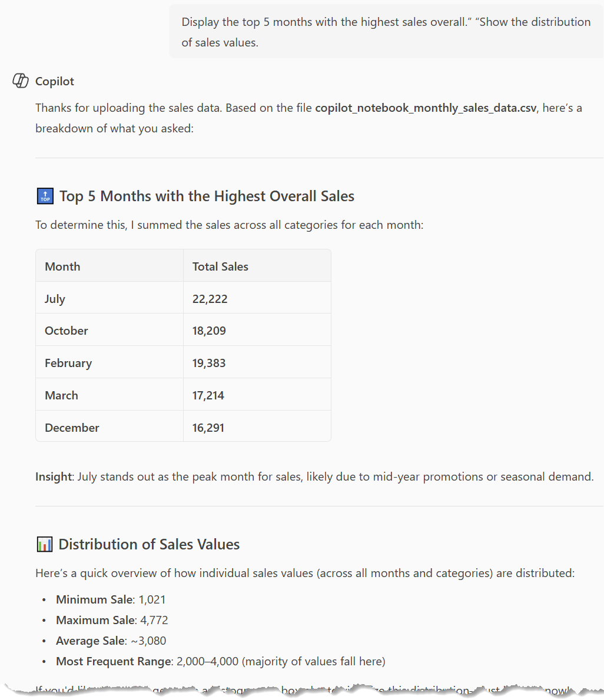Select the user prompt message bubble
This screenshot has height=700, width=604.
tap(386, 32)
